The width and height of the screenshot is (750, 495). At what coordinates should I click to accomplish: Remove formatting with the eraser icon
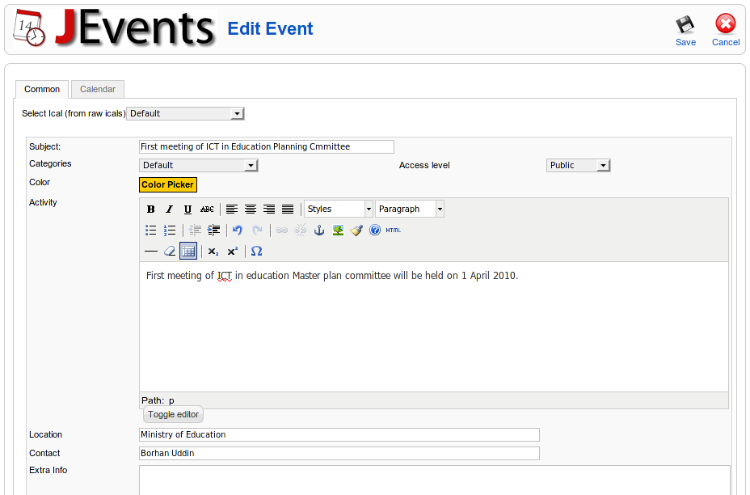click(169, 251)
